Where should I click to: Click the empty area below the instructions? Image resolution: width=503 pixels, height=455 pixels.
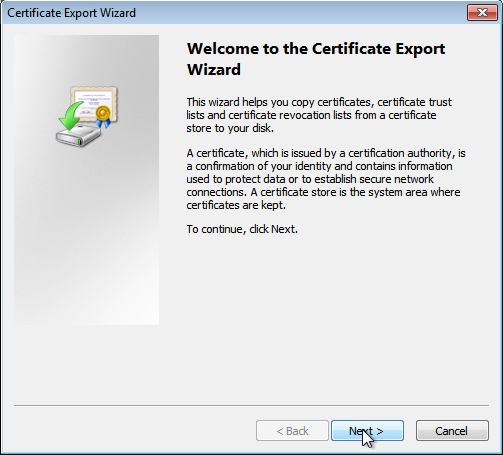327,317
